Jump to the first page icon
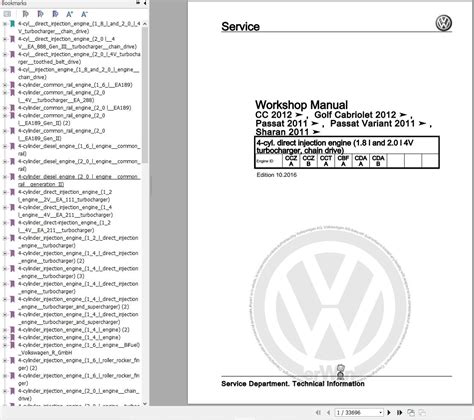Viewport: 474px width, 420px height. click(318, 413)
